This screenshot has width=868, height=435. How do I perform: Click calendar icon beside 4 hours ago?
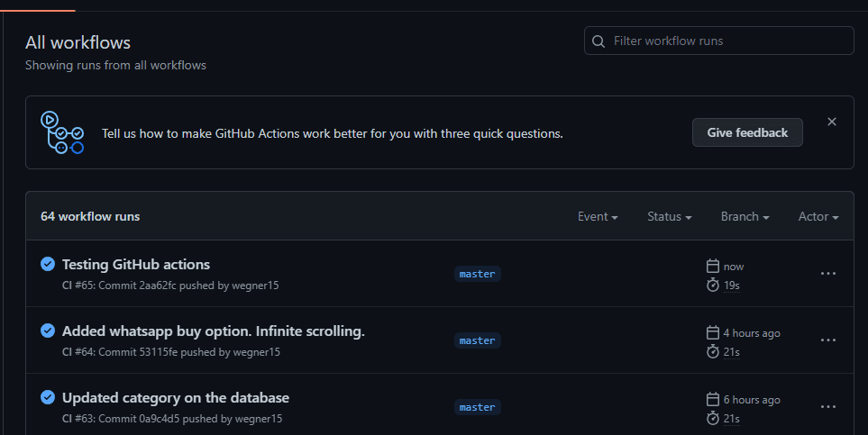click(x=713, y=332)
